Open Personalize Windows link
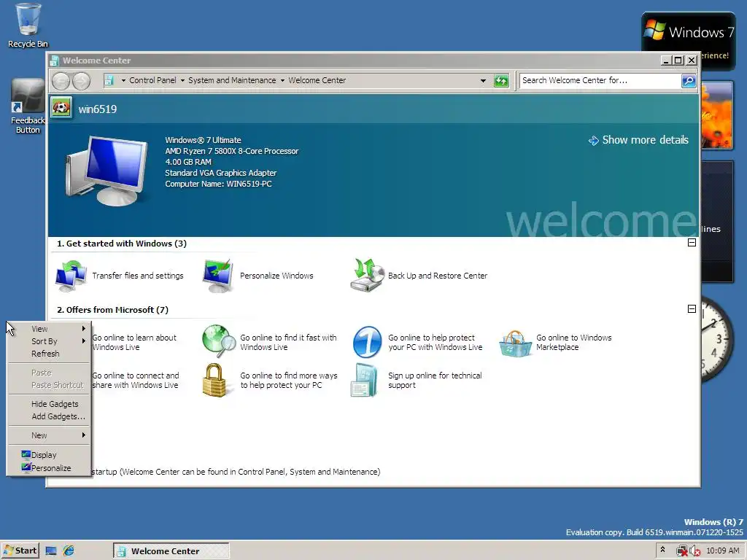 [x=276, y=276]
